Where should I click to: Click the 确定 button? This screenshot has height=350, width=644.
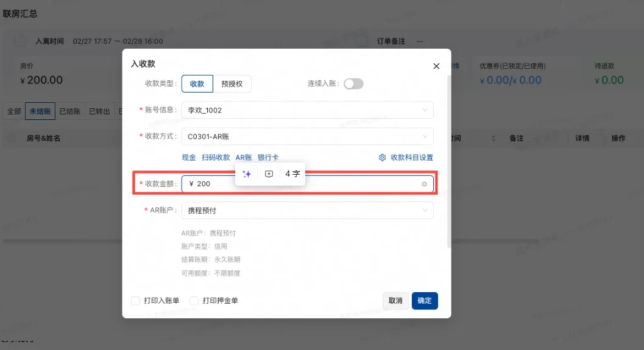pos(425,301)
